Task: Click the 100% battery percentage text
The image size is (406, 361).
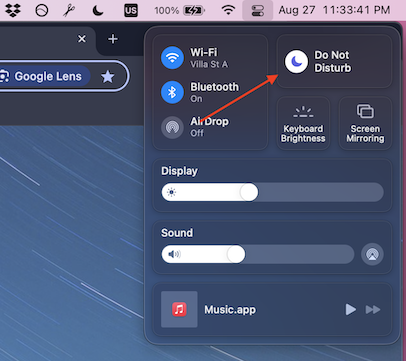Action: coord(167,11)
